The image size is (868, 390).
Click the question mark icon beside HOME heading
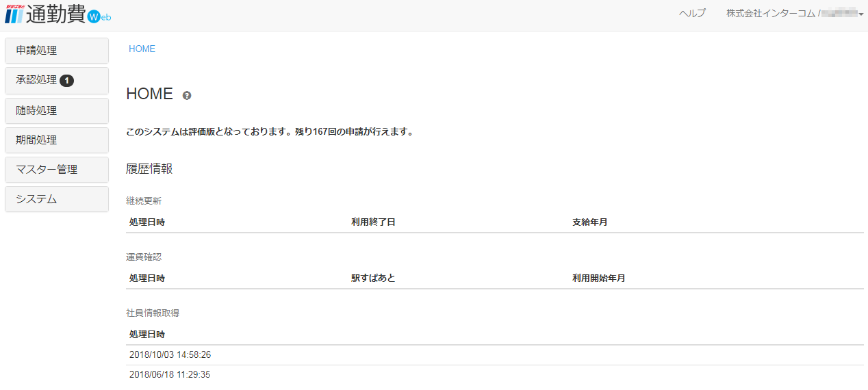tap(187, 96)
